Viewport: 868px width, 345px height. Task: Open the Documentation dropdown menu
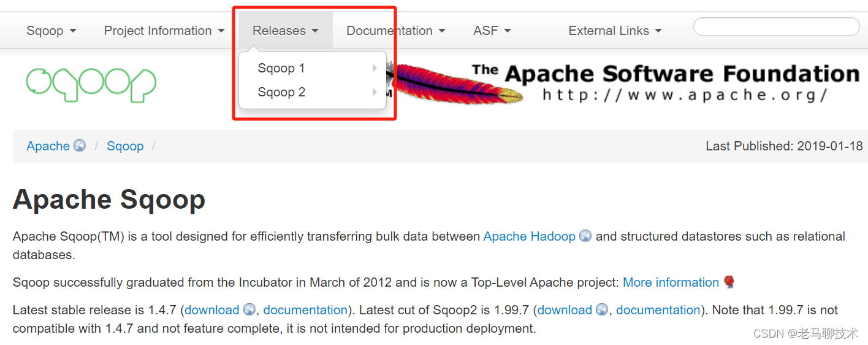click(396, 31)
